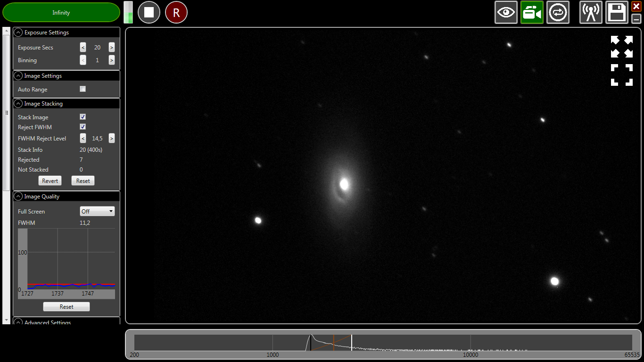Click the floppy disk save icon
The width and height of the screenshot is (644, 362).
coord(617,12)
